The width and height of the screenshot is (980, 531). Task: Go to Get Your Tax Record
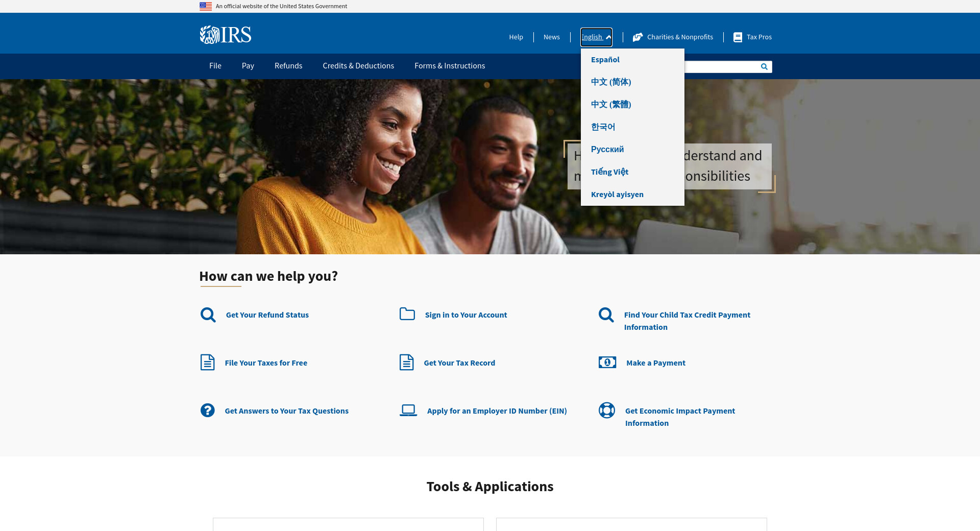point(459,363)
